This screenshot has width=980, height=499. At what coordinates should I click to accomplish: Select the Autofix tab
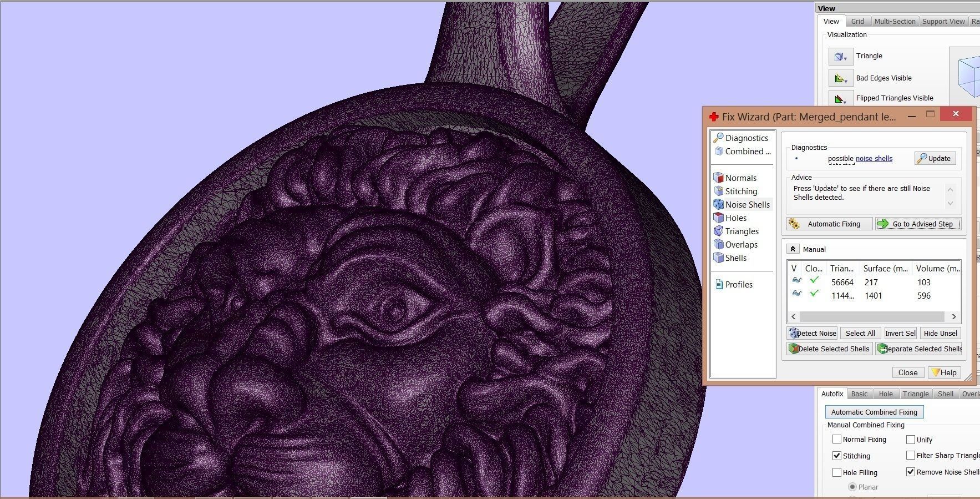pyautogui.click(x=832, y=394)
